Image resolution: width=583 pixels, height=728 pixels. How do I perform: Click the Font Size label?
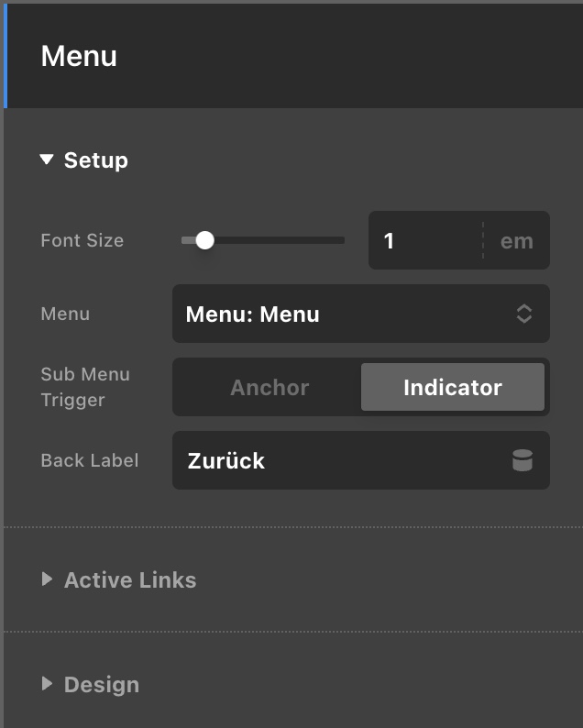point(82,240)
